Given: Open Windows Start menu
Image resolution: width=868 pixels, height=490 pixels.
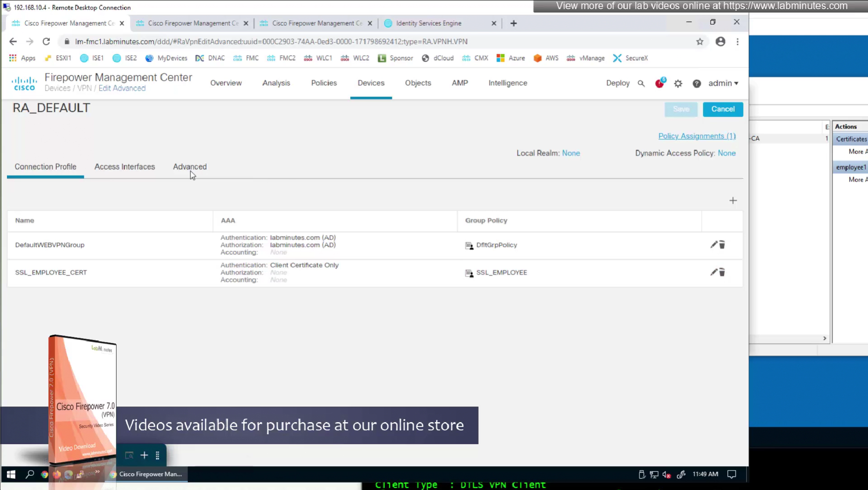Looking at the screenshot, I should (11, 474).
